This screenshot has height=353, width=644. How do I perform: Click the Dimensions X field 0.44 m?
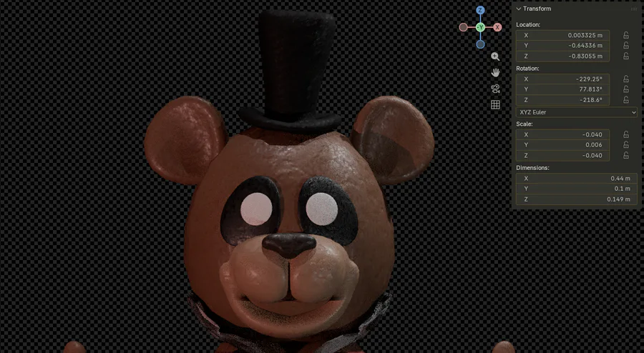pyautogui.click(x=576, y=179)
